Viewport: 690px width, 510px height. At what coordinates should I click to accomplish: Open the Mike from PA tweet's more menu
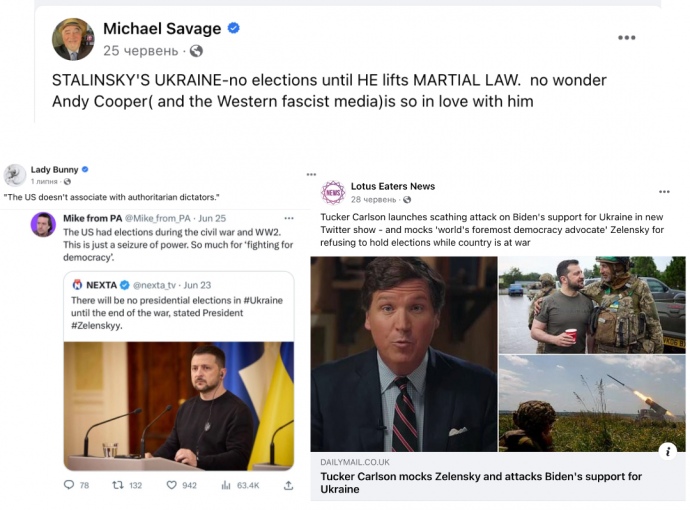coord(289,218)
